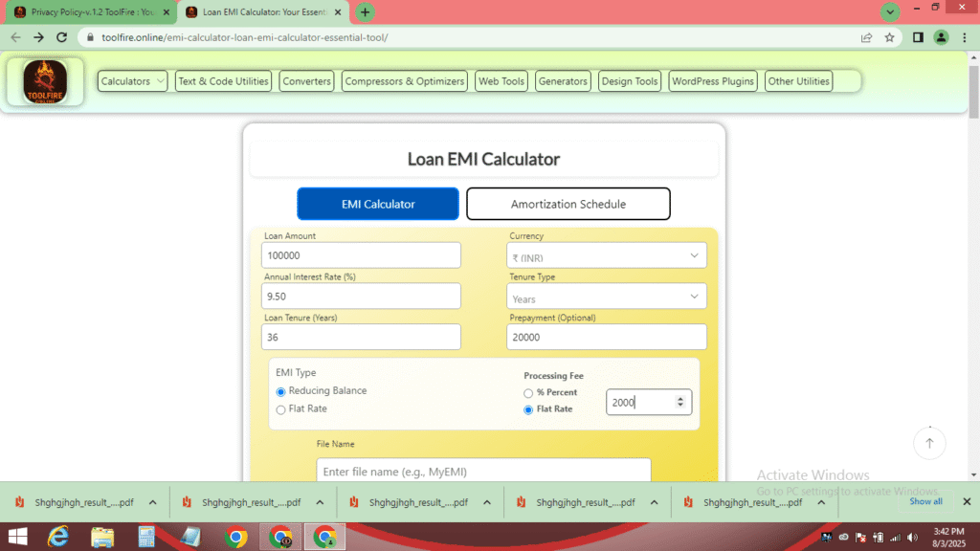
Task: Close the downloads bar with X icon
Action: (x=966, y=501)
